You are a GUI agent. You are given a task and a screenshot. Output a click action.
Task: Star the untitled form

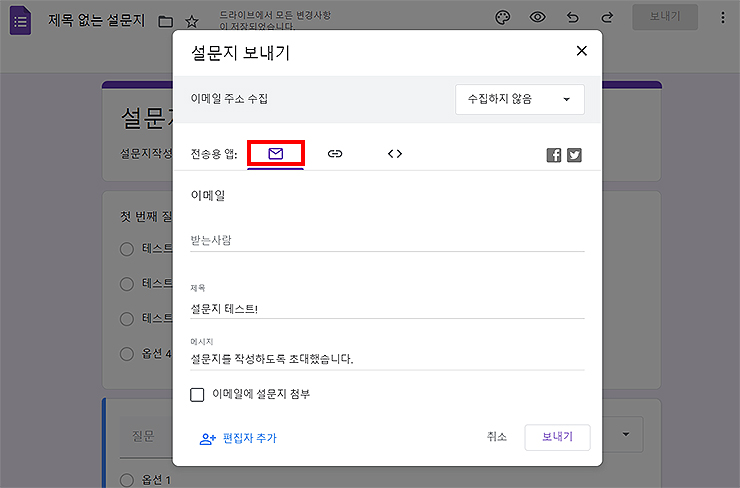tap(192, 21)
